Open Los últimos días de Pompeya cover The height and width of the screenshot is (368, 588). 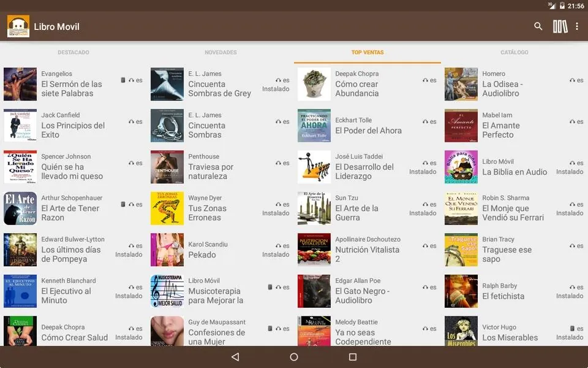point(20,250)
